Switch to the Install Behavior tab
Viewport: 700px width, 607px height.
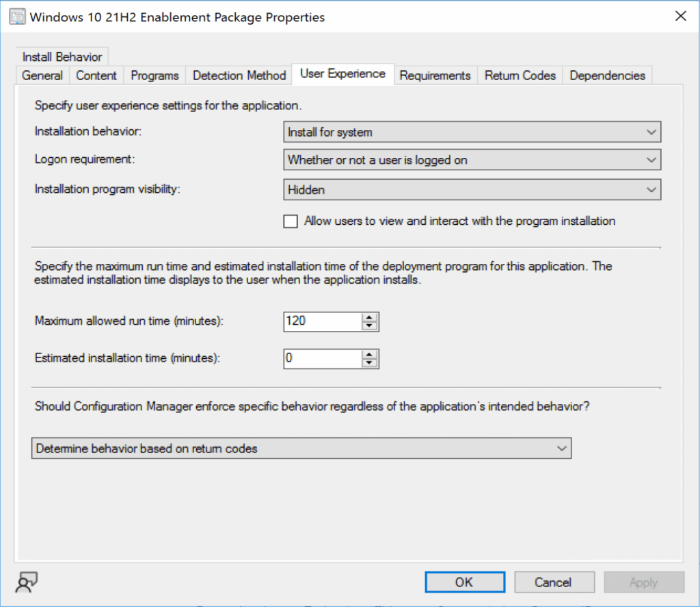62,57
